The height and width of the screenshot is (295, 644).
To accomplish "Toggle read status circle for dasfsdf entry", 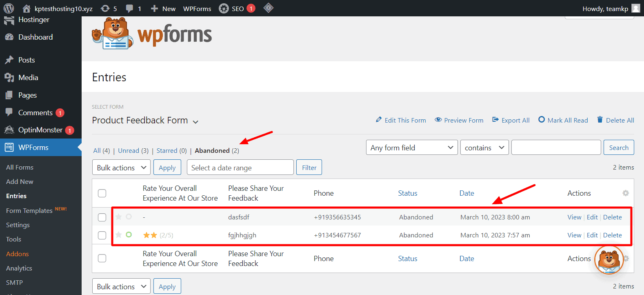I will [129, 217].
